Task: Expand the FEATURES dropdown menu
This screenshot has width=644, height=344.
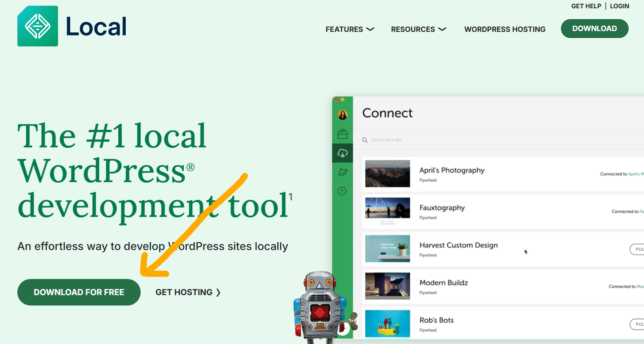Action: (x=350, y=29)
